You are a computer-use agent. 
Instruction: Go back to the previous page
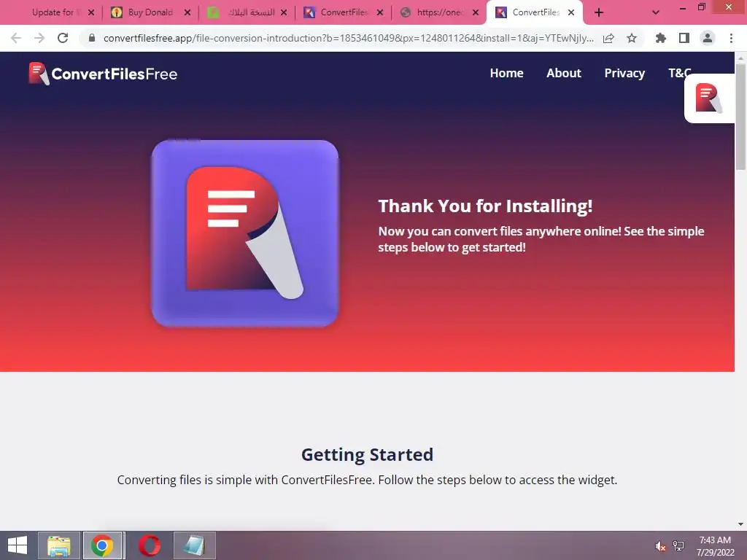[x=16, y=38]
